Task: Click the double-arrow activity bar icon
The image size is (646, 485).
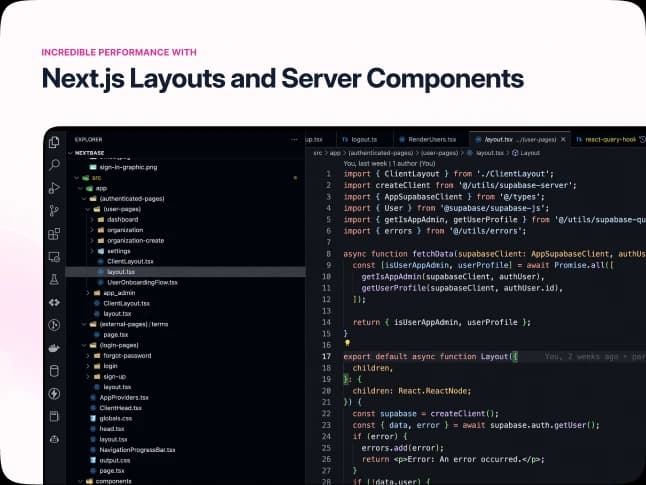Action: coord(54,302)
